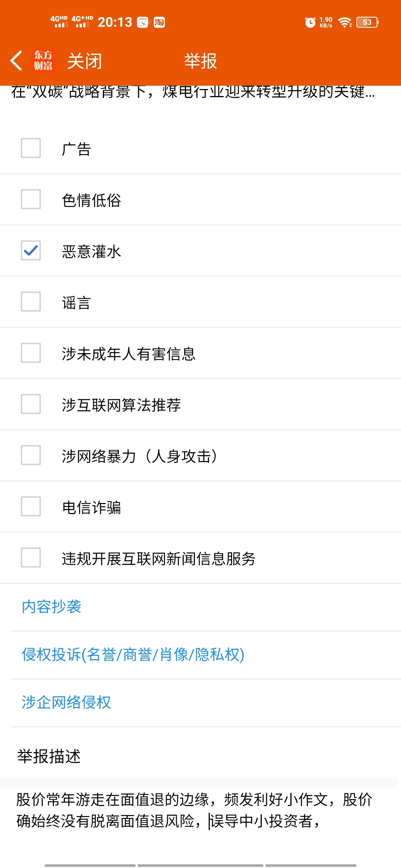Tap the truncated article title text

[193, 92]
